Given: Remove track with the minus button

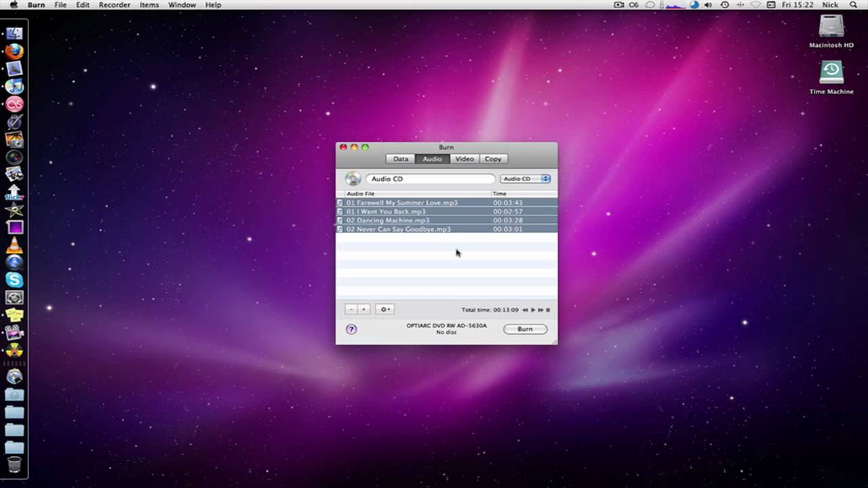Looking at the screenshot, I should coord(351,309).
